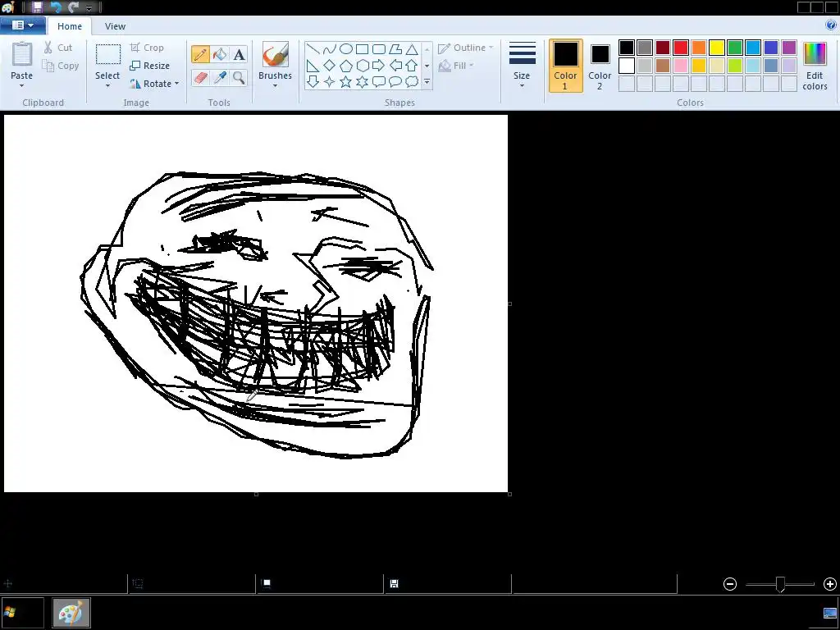The height and width of the screenshot is (630, 840).
Task: Customize Quick Access Toolbar dropdown arrow
Action: point(89,7)
